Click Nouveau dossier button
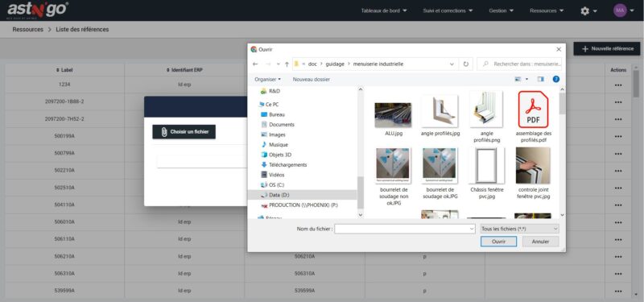Screen dimensions: 644x302 [x=311, y=79]
